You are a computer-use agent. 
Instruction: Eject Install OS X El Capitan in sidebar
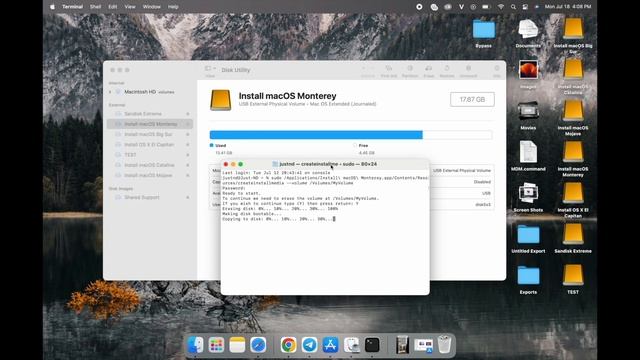[x=188, y=144]
